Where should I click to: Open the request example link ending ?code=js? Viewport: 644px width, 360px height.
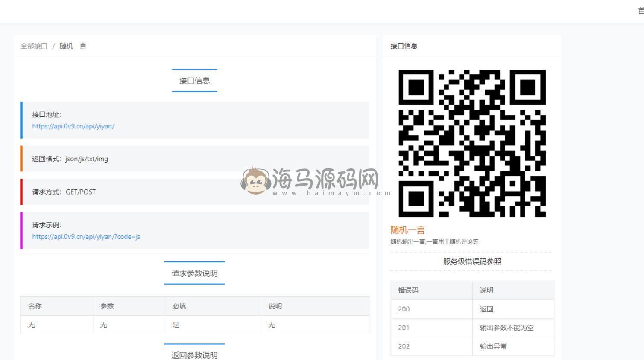pos(86,237)
